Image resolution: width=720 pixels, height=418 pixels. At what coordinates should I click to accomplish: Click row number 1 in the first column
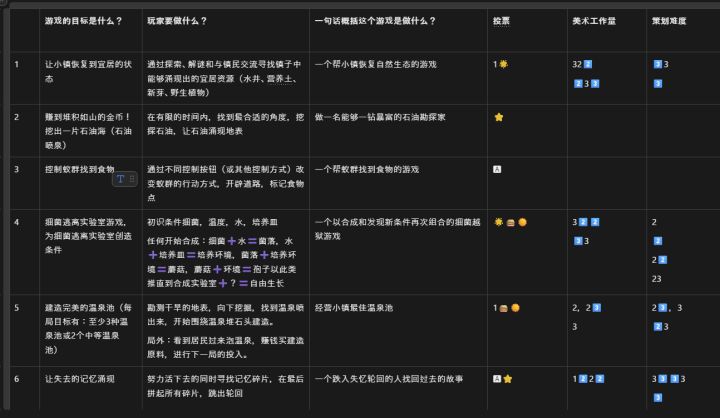pos(17,64)
